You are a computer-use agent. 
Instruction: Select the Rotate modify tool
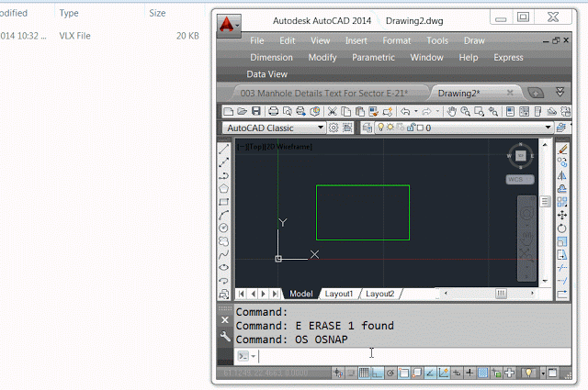point(562,228)
